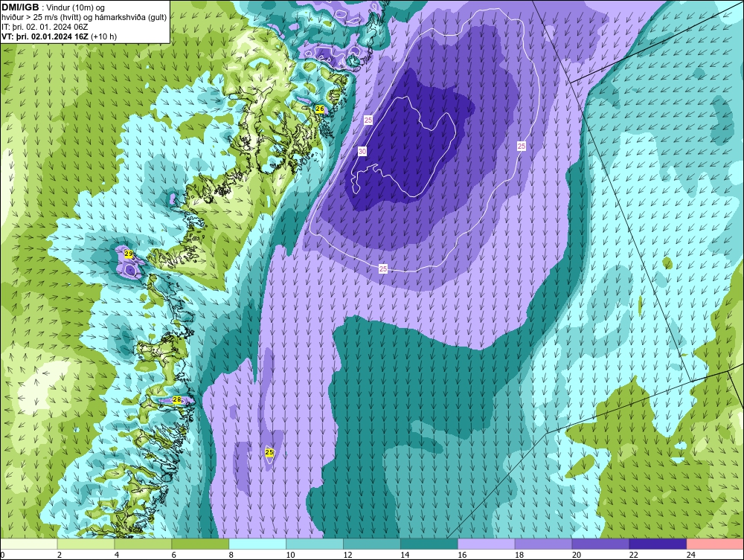The height and width of the screenshot is (560, 744).
Task: Pick the 4–6 m/s legend swatch
Action: 143,544
